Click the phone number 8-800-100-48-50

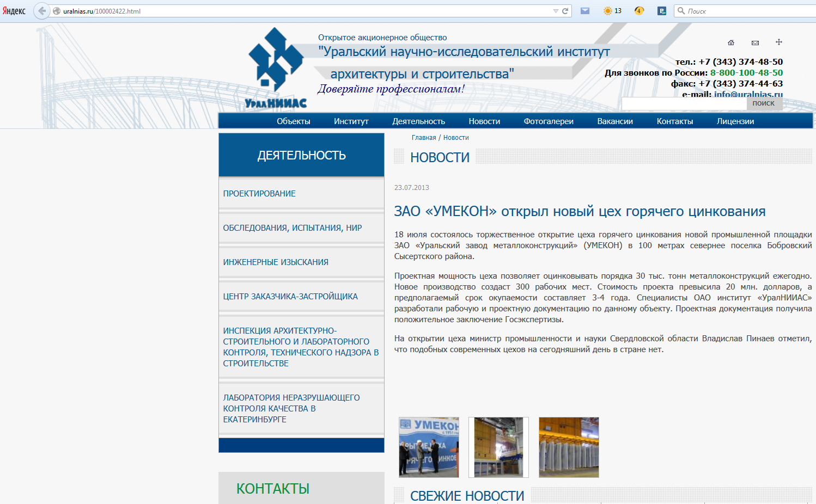point(746,72)
